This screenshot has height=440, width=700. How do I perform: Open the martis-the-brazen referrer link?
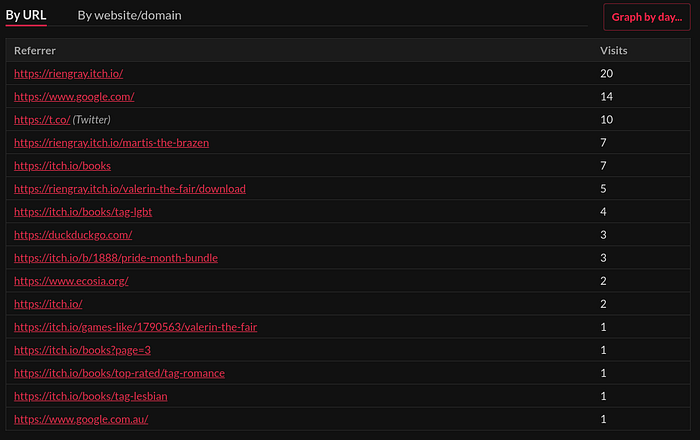coord(111,143)
